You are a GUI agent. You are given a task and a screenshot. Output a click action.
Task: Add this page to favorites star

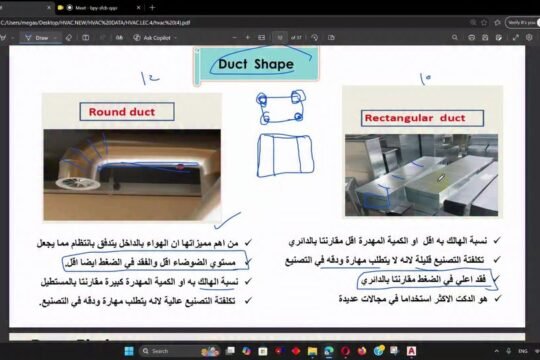(x=484, y=22)
